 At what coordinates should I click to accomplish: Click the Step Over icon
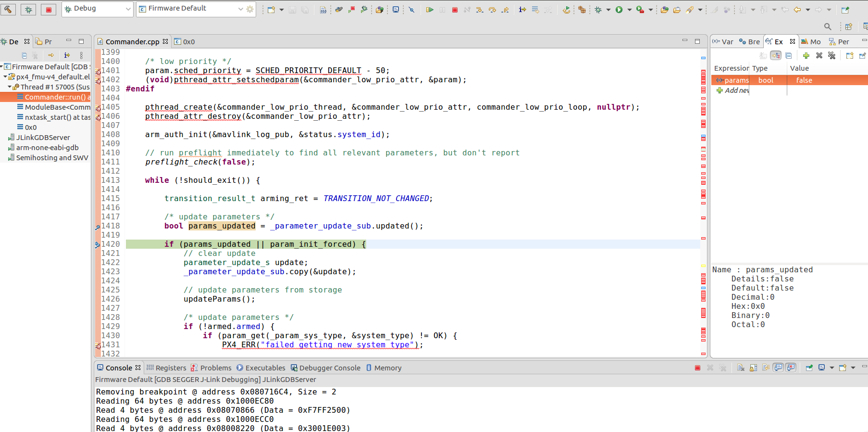492,10
